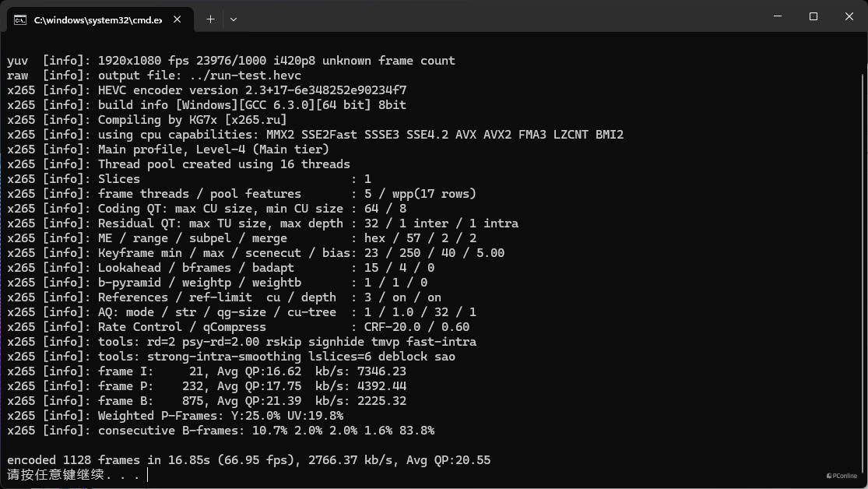The height and width of the screenshot is (489, 868).
Task: Click the "frame threads / pool features" line
Action: (x=241, y=194)
